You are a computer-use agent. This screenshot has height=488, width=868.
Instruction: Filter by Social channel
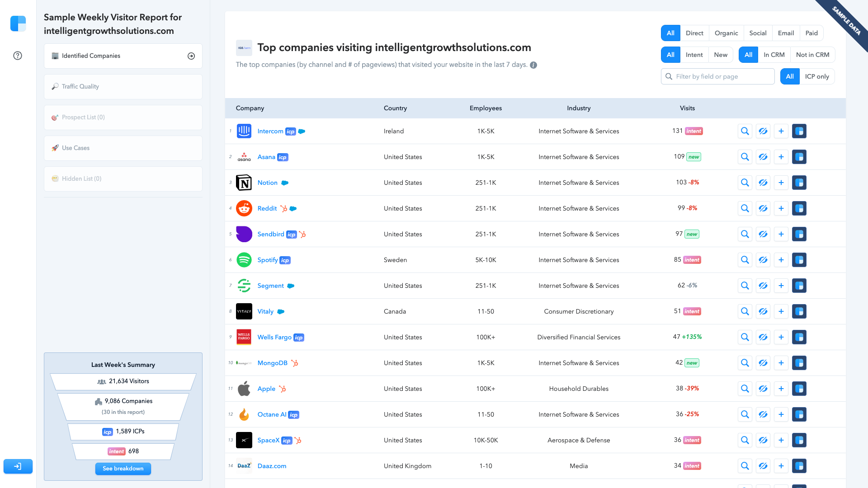click(758, 33)
